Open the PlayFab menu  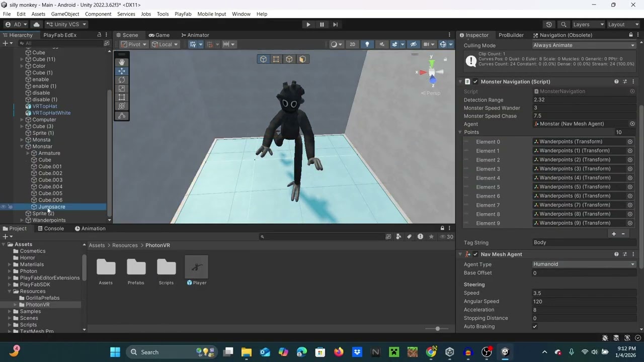click(x=183, y=14)
